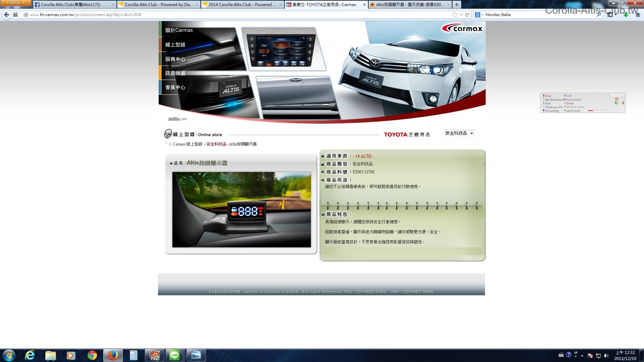This screenshot has width=644, height=362.
Task: Click the green recycle icon in network widget
Action: point(616,103)
